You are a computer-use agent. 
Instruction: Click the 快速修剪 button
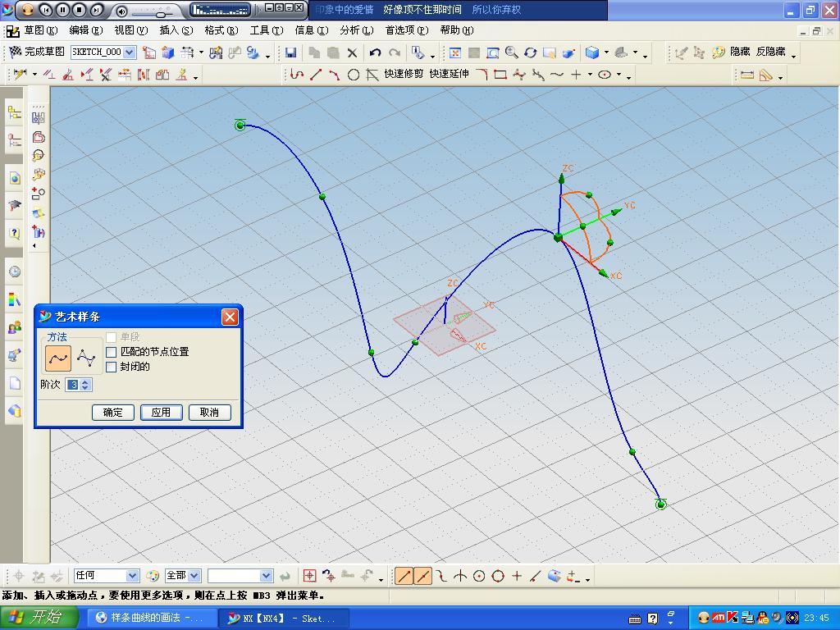click(404, 74)
